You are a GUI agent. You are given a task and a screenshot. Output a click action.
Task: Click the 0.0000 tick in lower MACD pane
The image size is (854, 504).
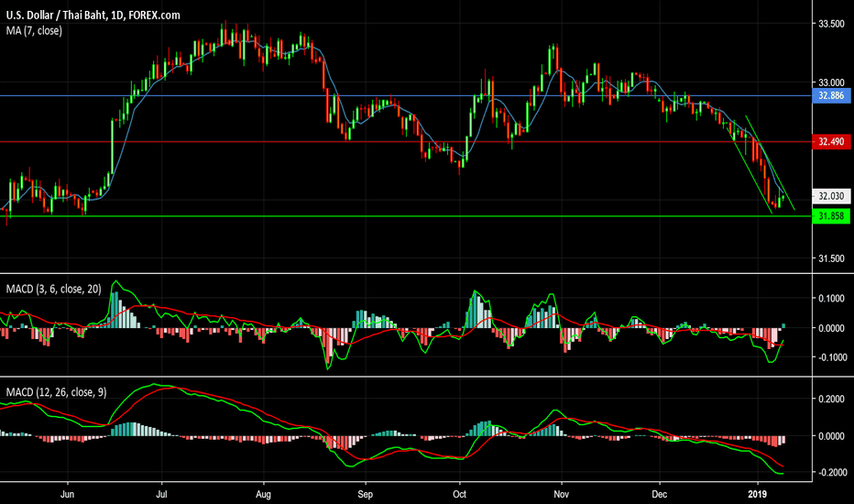tap(831, 436)
